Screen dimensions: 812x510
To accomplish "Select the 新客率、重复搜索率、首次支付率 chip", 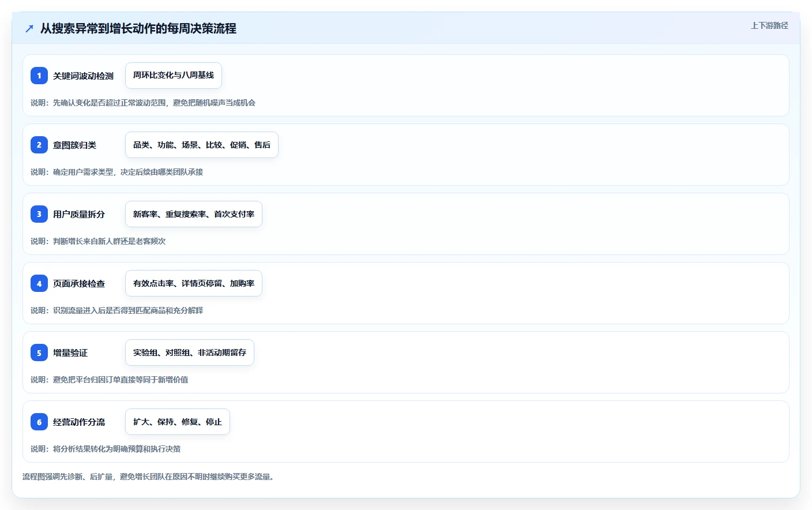I will 194,214.
